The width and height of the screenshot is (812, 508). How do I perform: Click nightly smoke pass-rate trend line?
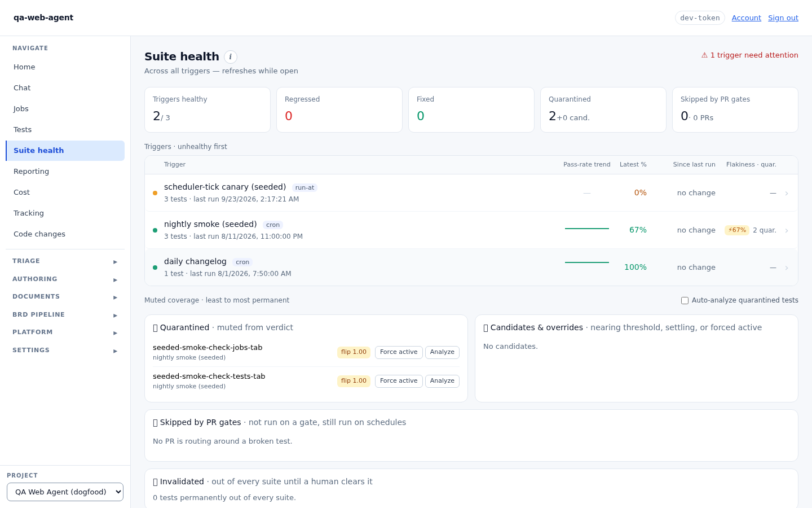point(587,229)
